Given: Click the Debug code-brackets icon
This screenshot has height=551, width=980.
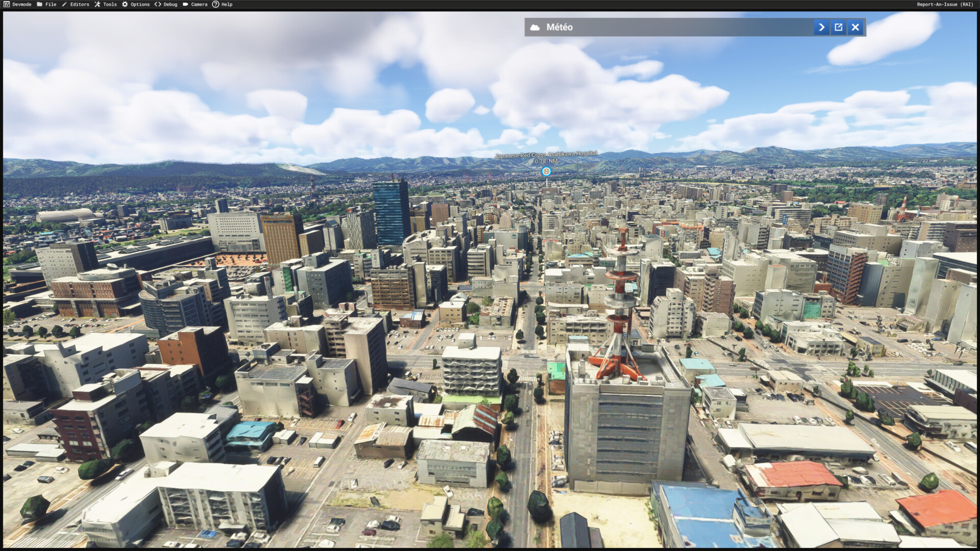Looking at the screenshot, I should point(158,4).
